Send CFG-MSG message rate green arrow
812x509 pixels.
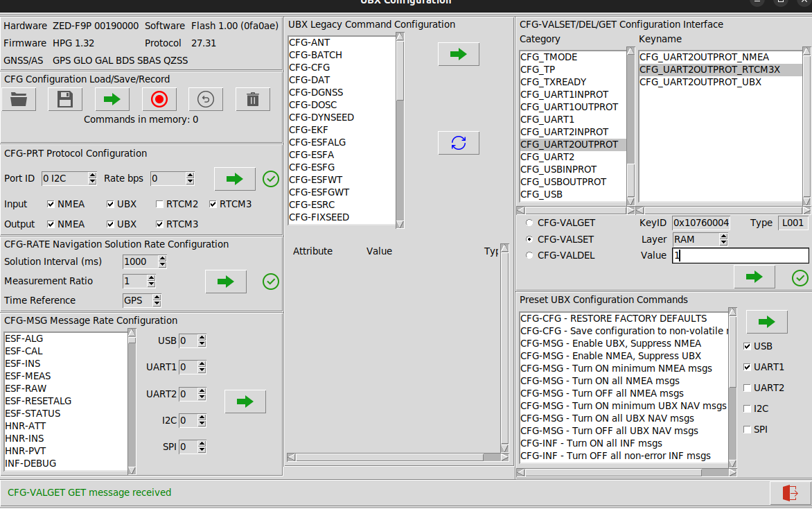point(245,402)
